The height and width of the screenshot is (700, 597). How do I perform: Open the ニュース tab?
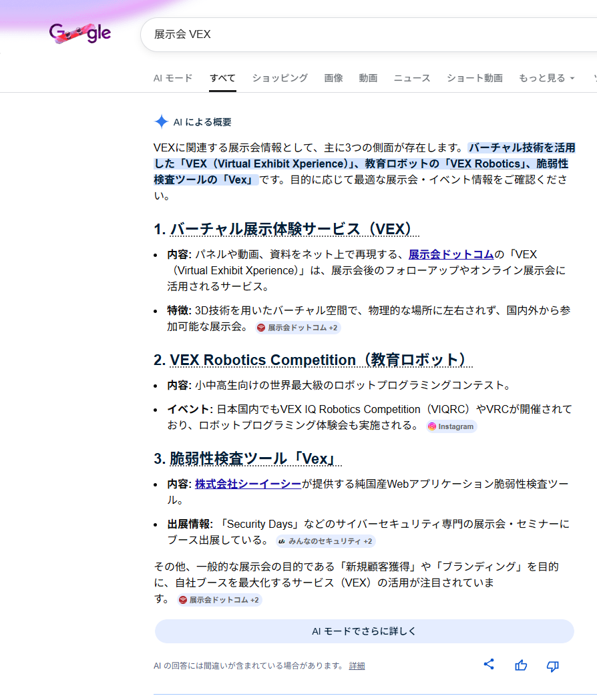click(x=412, y=78)
